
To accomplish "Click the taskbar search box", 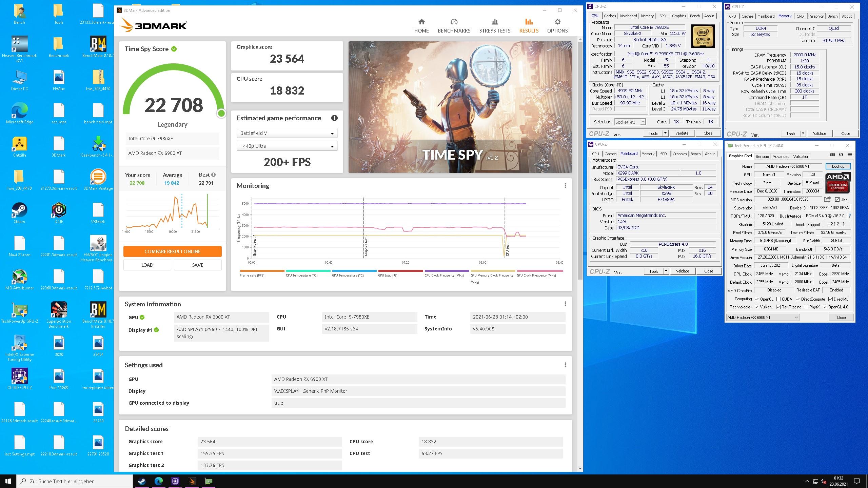I will [75, 481].
